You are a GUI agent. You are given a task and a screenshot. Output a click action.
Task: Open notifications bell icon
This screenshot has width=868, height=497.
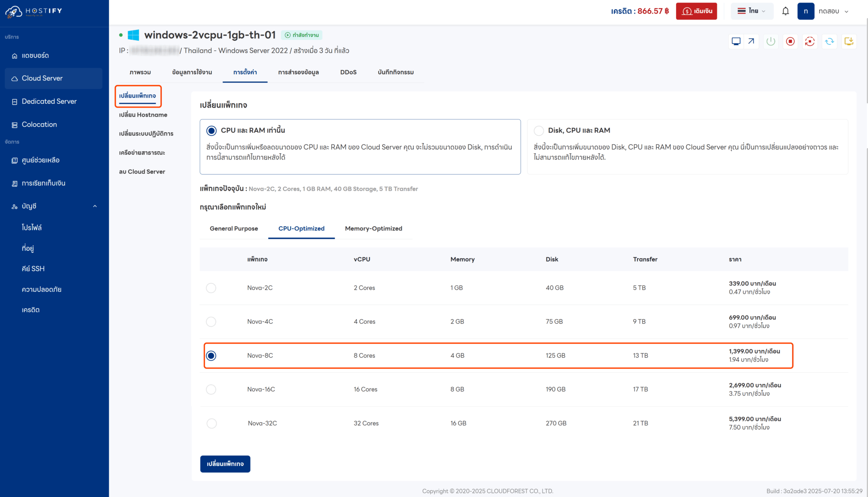point(785,11)
